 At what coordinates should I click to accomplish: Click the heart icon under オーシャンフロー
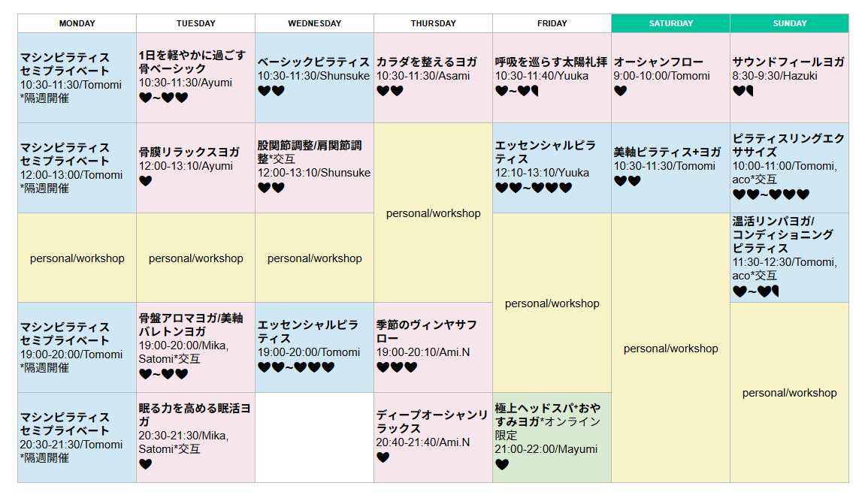tap(621, 91)
